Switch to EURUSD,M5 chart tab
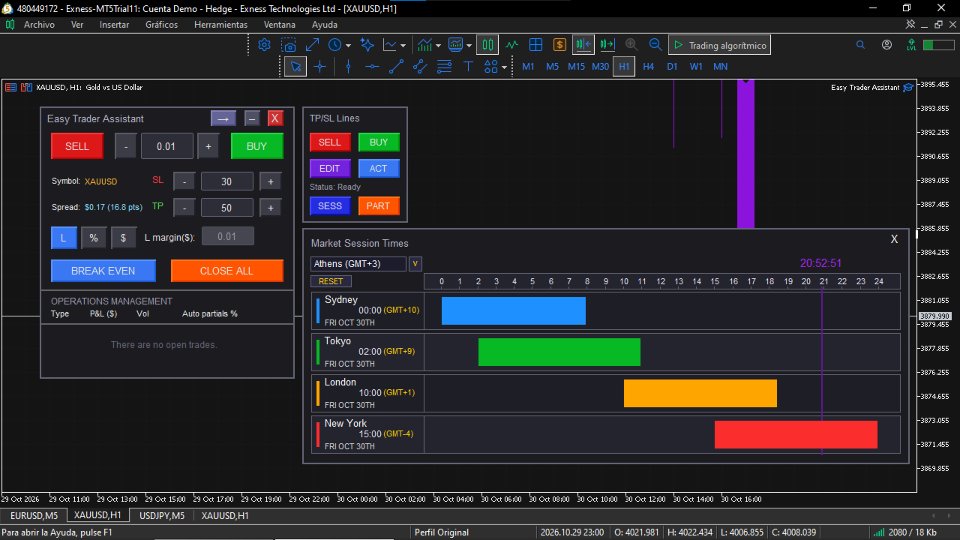 [x=34, y=516]
